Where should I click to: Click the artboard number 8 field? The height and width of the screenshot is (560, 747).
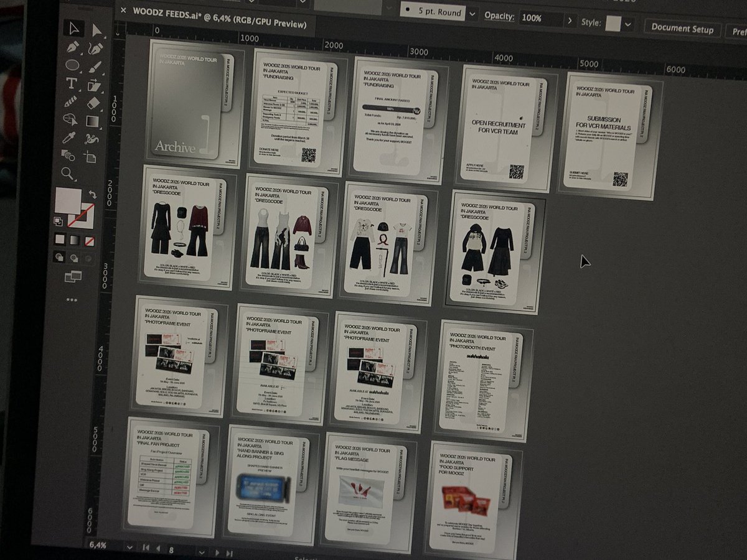click(177, 549)
